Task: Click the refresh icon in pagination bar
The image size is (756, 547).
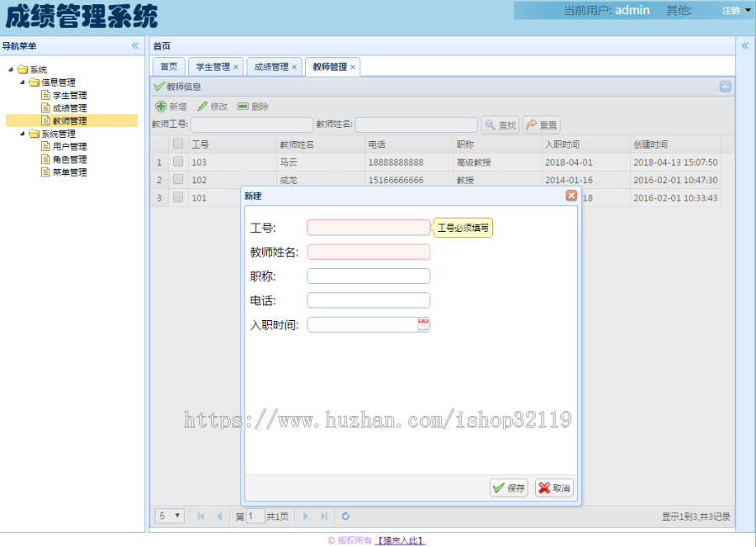Action: pyautogui.click(x=345, y=516)
